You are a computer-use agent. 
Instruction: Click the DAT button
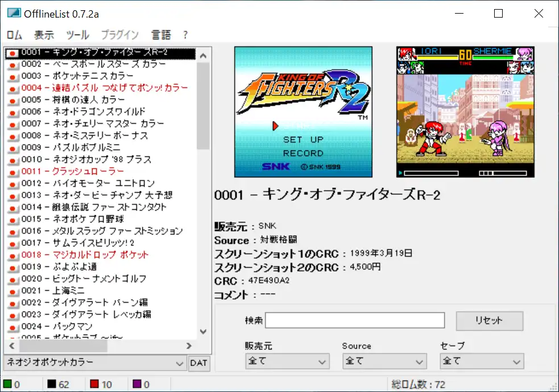199,363
